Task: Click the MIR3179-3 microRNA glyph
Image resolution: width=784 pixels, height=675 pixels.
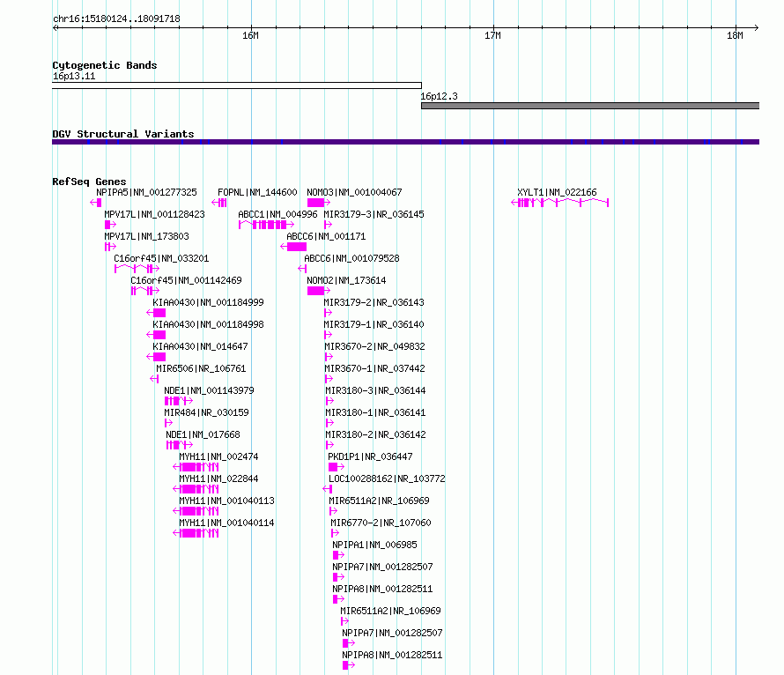Action: (328, 225)
